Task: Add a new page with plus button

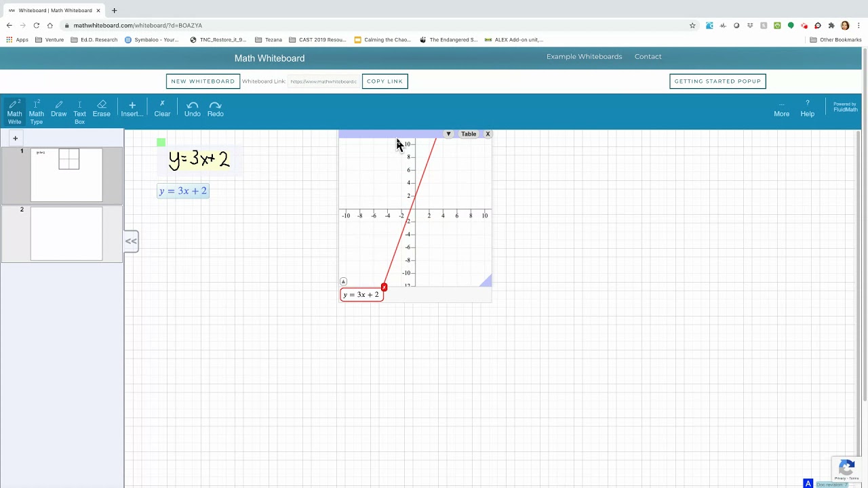Action: 15,138
